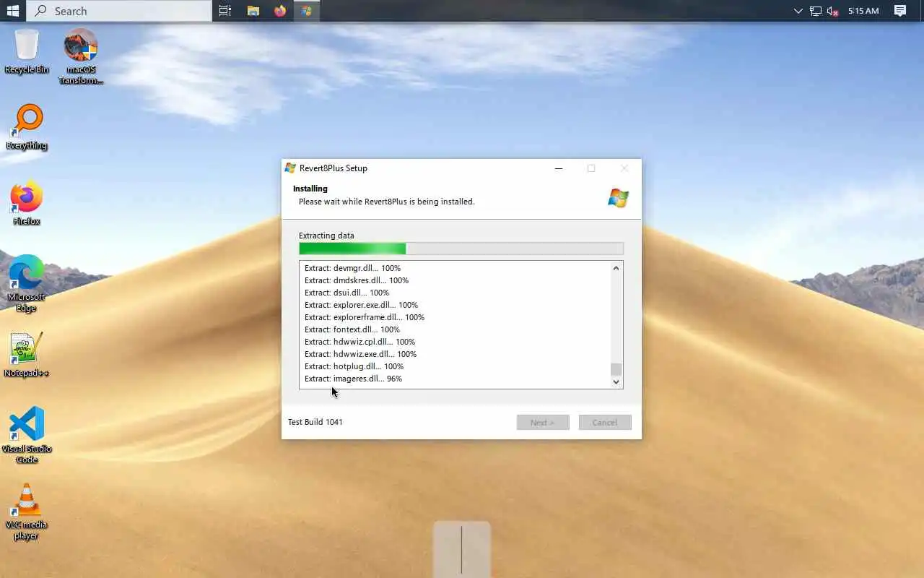Screen dimensions: 924x578
Task: Open Task View from the taskbar
Action: pos(225,11)
